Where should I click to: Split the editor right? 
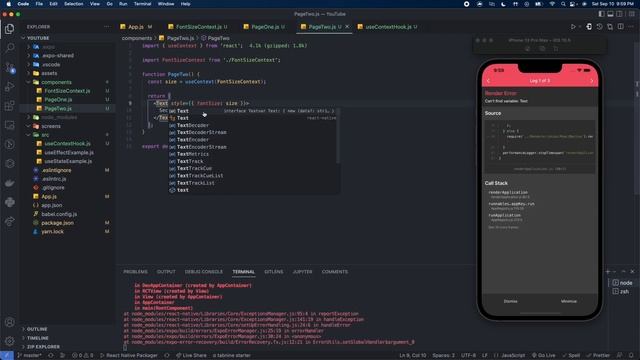click(x=620, y=27)
